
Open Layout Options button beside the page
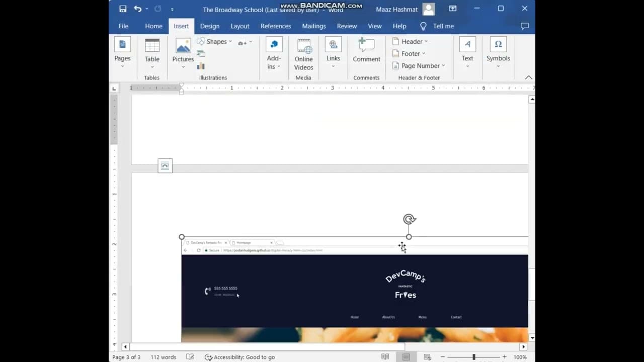(x=165, y=166)
